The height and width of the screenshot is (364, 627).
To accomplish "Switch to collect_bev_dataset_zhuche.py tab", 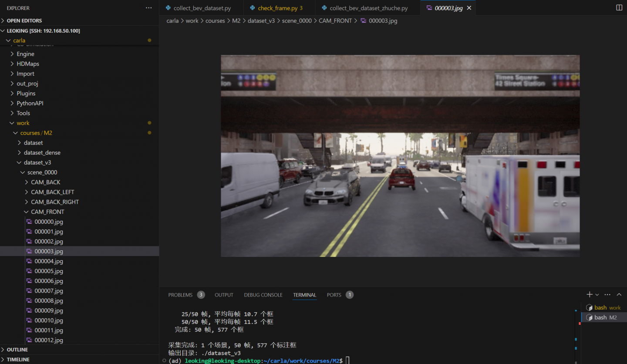I will 368,8.
